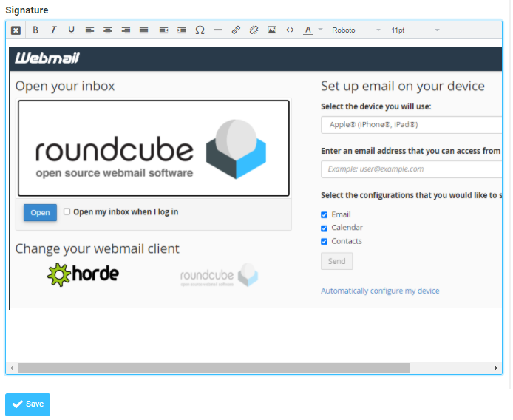This screenshot has width=513, height=420.
Task: Set text color with the A swatch
Action: pyautogui.click(x=308, y=30)
